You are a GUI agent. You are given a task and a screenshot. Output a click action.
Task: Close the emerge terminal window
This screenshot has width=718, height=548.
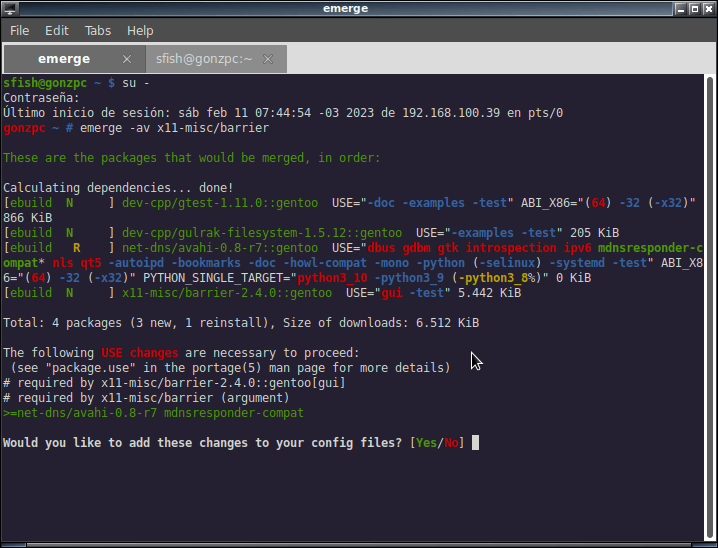tap(708, 9)
